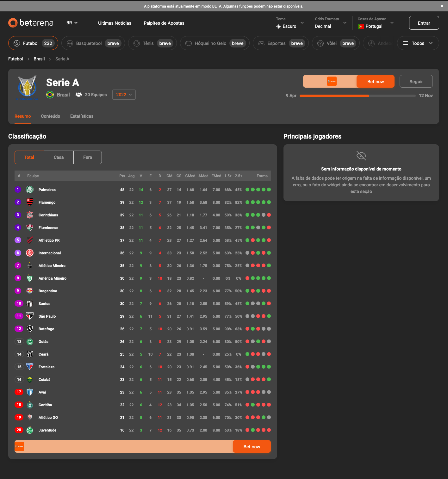The height and width of the screenshot is (479, 448).
Task: Open the Conteúdo tab
Action: [x=50, y=116]
